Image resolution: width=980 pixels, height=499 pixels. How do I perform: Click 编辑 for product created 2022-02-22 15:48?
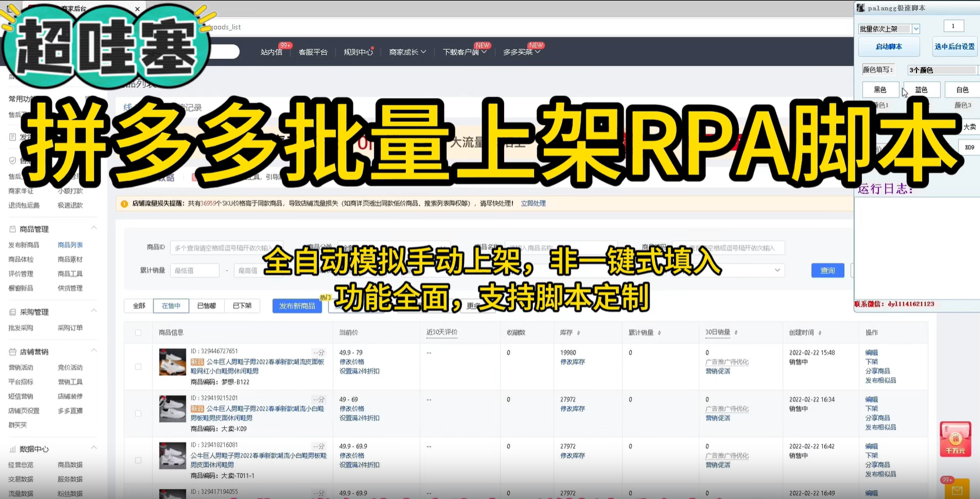[x=871, y=352]
